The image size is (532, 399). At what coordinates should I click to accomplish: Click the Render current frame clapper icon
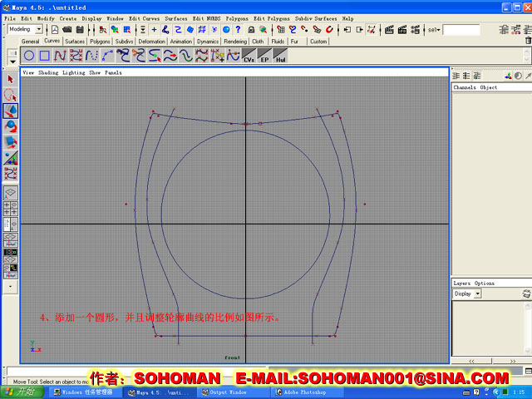pyautogui.click(x=390, y=30)
